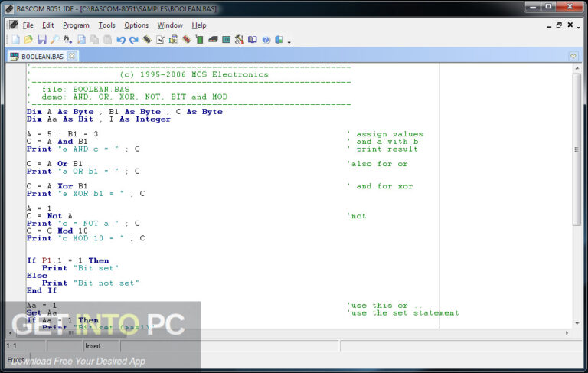Click the comment 'also for or'
Viewport: 588px width, 373px height.
379,164
